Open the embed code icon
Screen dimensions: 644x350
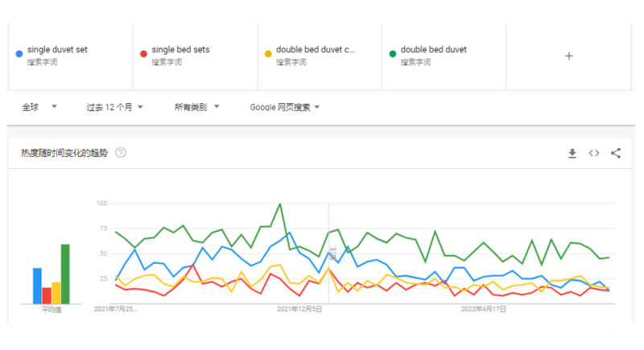point(594,153)
